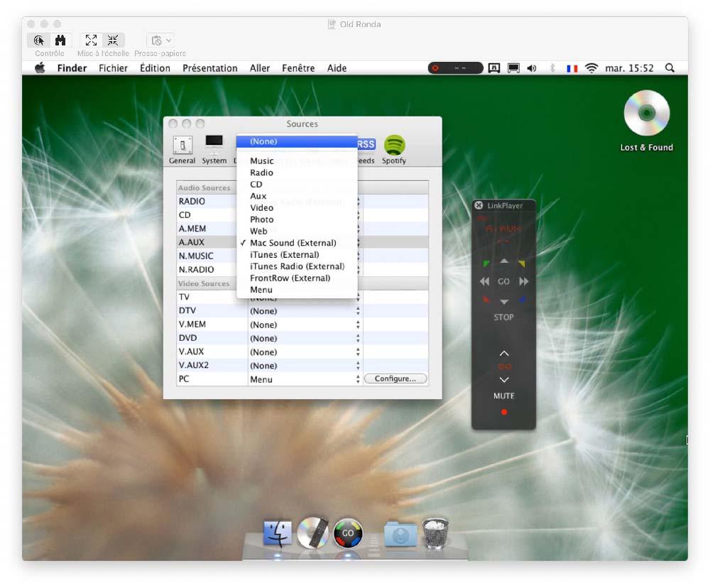The width and height of the screenshot is (710, 588).
Task: Open the Finder menu
Action: pos(72,68)
